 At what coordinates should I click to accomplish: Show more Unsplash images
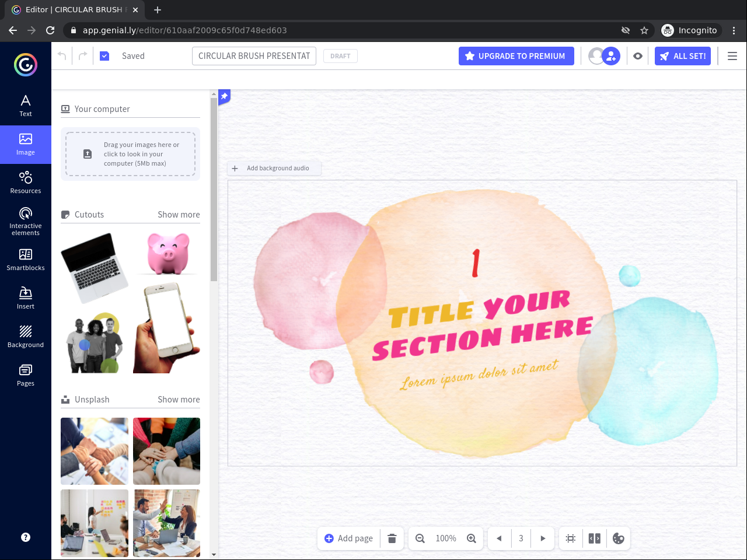point(179,400)
